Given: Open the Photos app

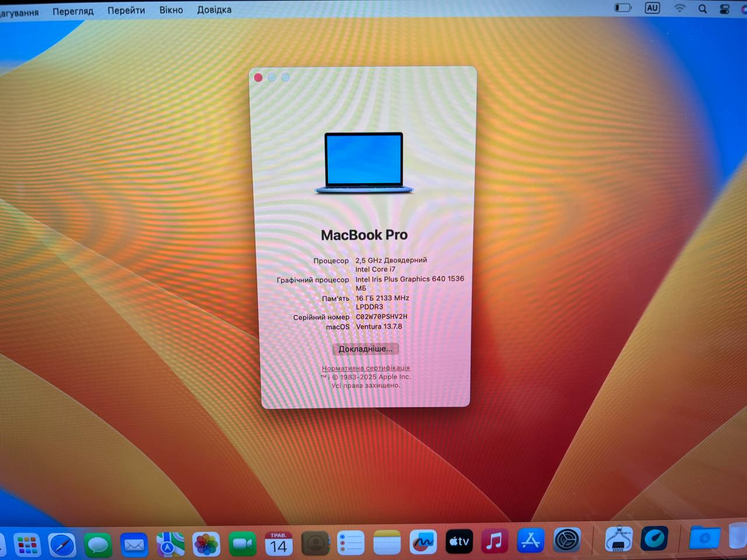Looking at the screenshot, I should 206,544.
